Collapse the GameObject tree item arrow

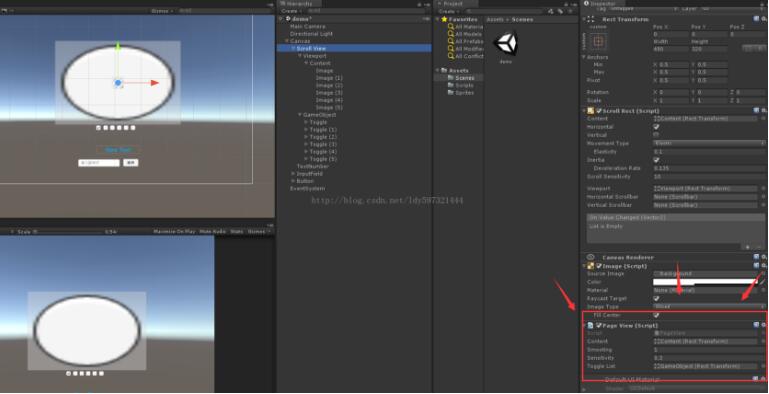click(x=300, y=115)
